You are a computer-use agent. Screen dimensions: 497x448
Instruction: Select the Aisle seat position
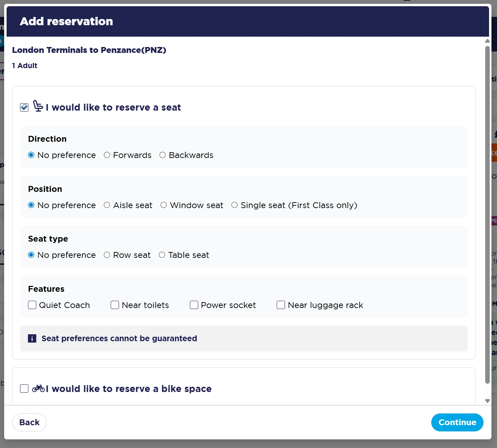pyautogui.click(x=107, y=205)
